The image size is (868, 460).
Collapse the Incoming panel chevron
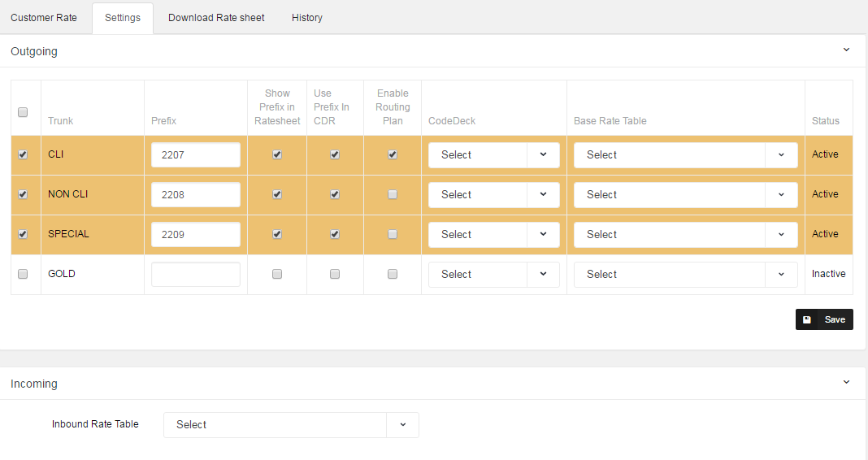point(846,382)
